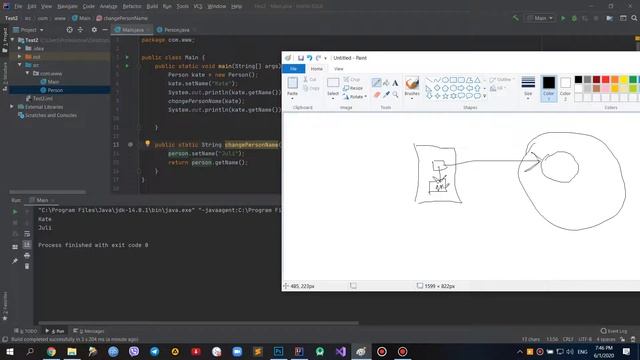The height and width of the screenshot is (360, 640).
Task: Select the Fill with color bucket tool
Action: (386, 83)
